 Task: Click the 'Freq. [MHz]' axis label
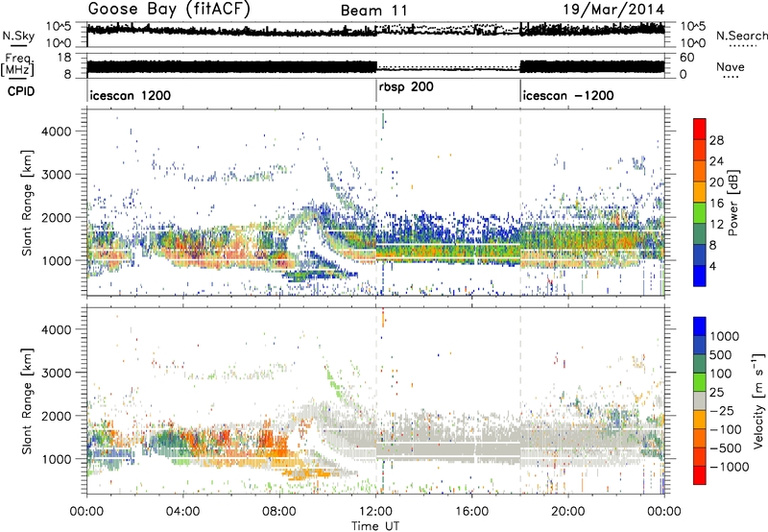point(17,65)
